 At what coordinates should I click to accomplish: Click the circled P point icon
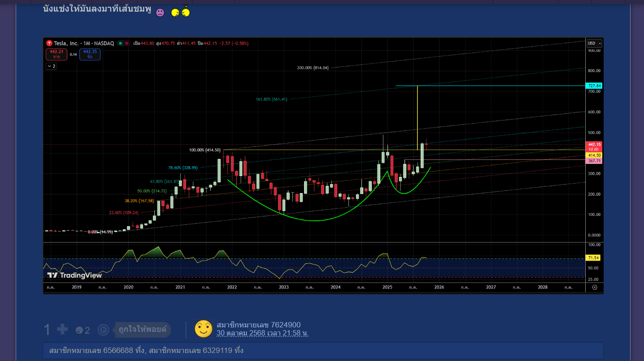click(103, 330)
